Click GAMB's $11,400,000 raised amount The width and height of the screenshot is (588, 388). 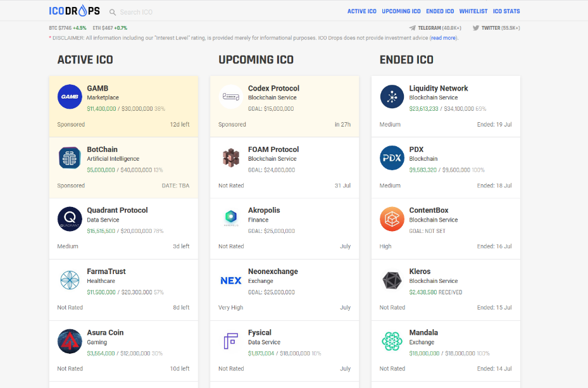101,109
